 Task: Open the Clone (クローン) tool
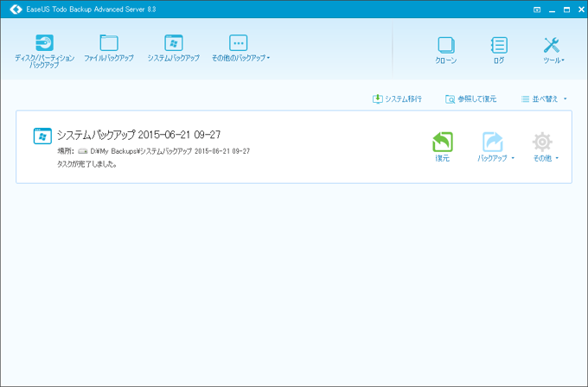point(446,50)
